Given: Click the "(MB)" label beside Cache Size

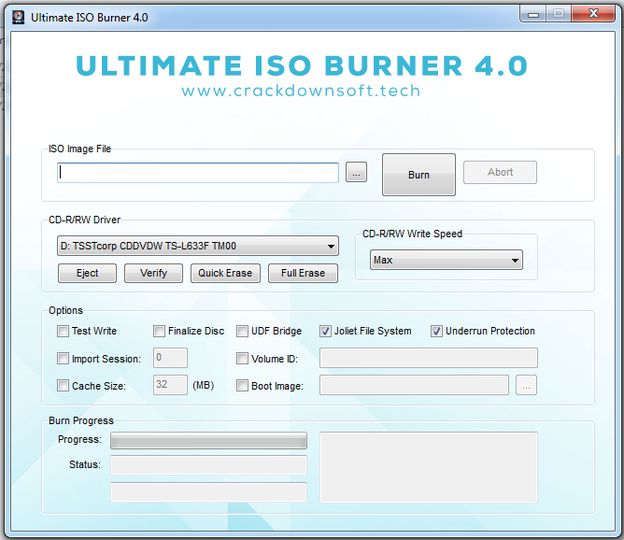Looking at the screenshot, I should coord(203,385).
